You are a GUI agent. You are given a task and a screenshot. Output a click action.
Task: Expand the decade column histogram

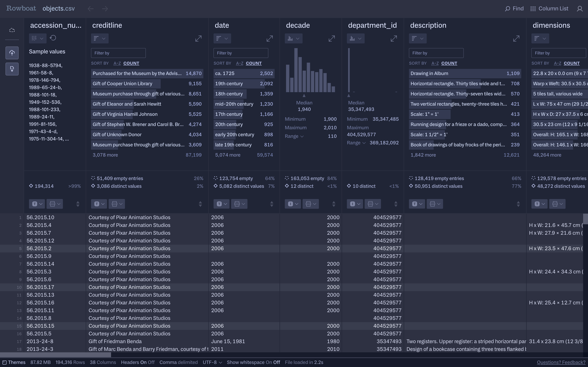point(332,39)
